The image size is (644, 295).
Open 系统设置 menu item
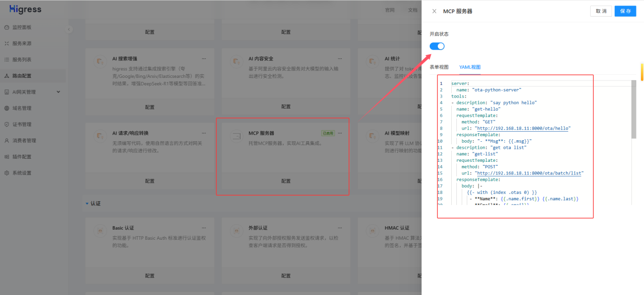[22, 173]
